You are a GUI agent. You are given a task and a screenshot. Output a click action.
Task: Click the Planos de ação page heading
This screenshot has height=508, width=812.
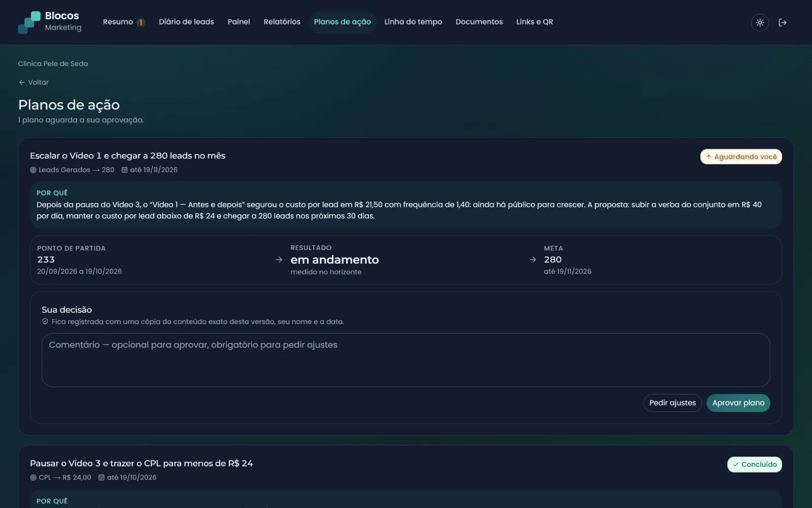point(69,105)
